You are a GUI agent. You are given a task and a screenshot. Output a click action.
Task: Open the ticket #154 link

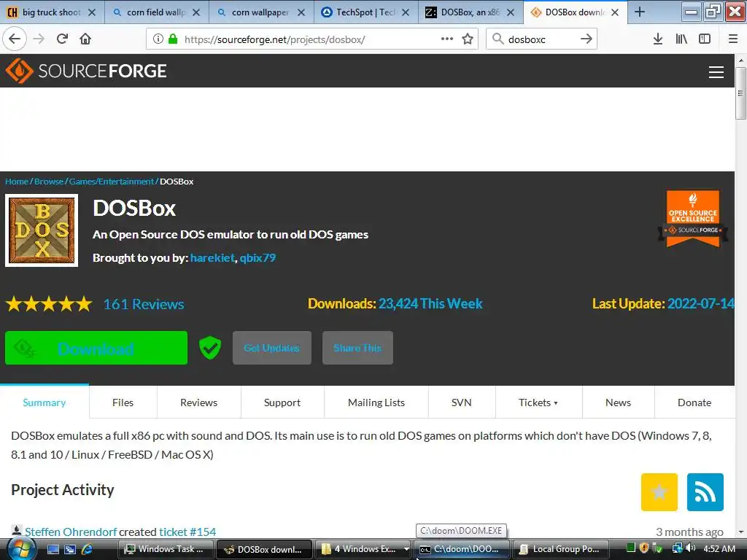coord(187,532)
